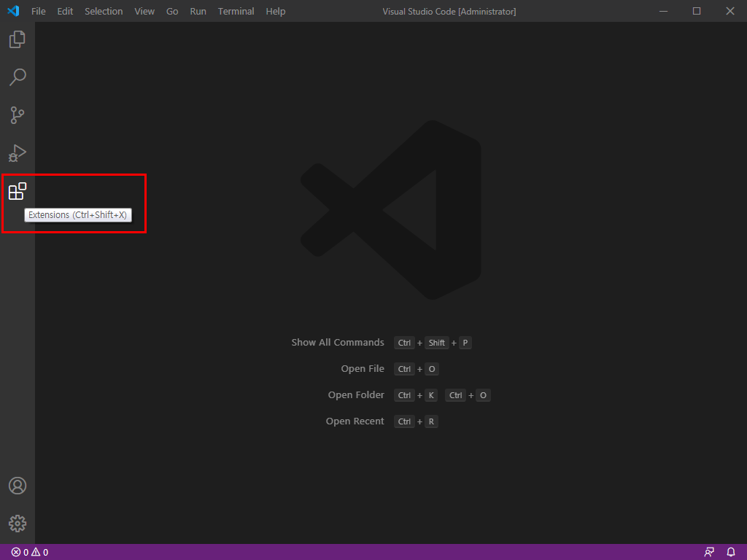Image resolution: width=747 pixels, height=560 pixels.
Task: Open the Accounts menu icon
Action: point(18,486)
